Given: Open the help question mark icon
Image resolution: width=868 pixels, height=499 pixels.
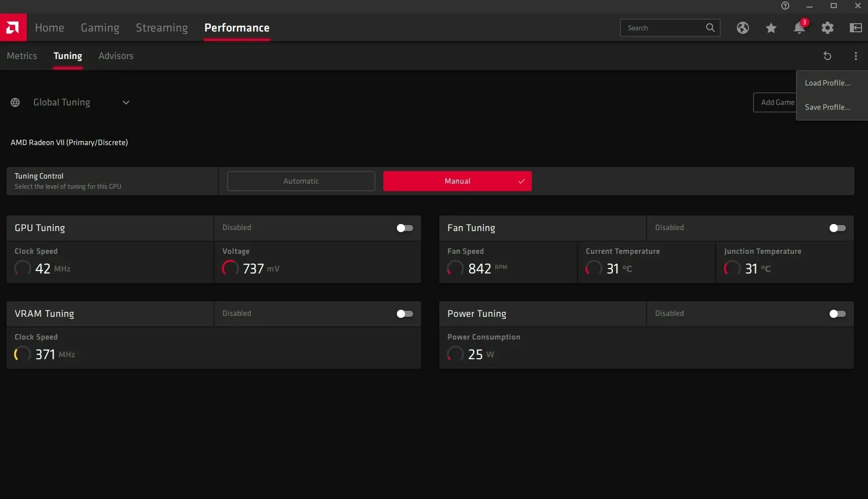Looking at the screenshot, I should [x=785, y=6].
